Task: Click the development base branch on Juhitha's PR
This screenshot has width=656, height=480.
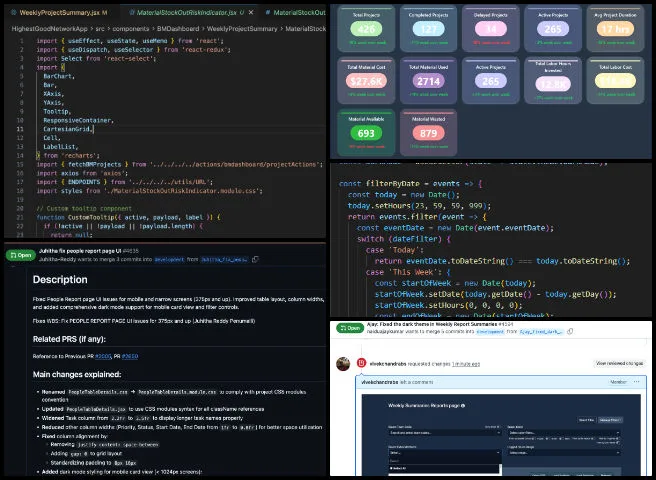Action: (169, 259)
